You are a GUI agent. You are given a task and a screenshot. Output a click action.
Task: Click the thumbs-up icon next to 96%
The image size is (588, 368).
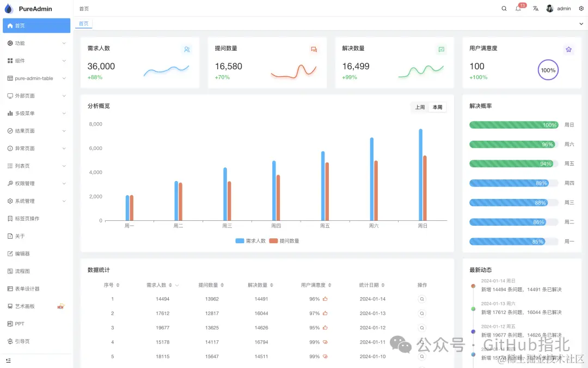(x=325, y=299)
